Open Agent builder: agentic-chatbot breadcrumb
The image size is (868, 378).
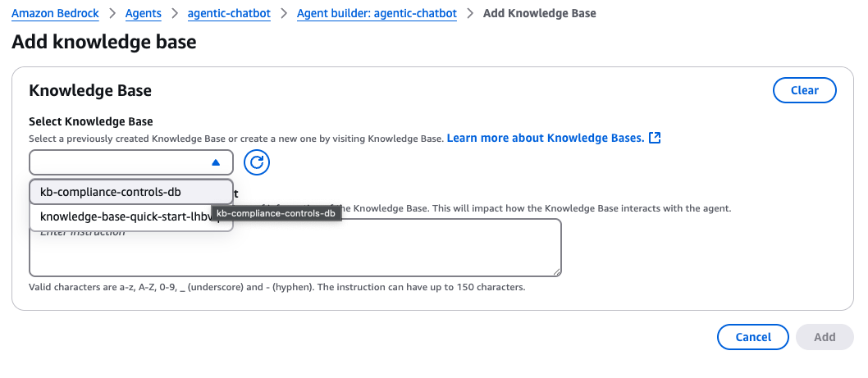(377, 13)
